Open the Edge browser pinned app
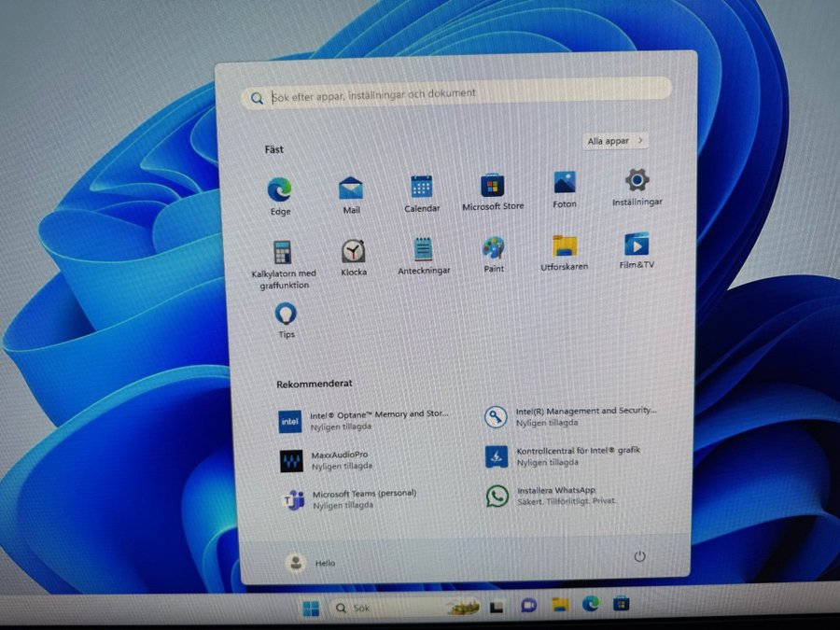 [279, 190]
